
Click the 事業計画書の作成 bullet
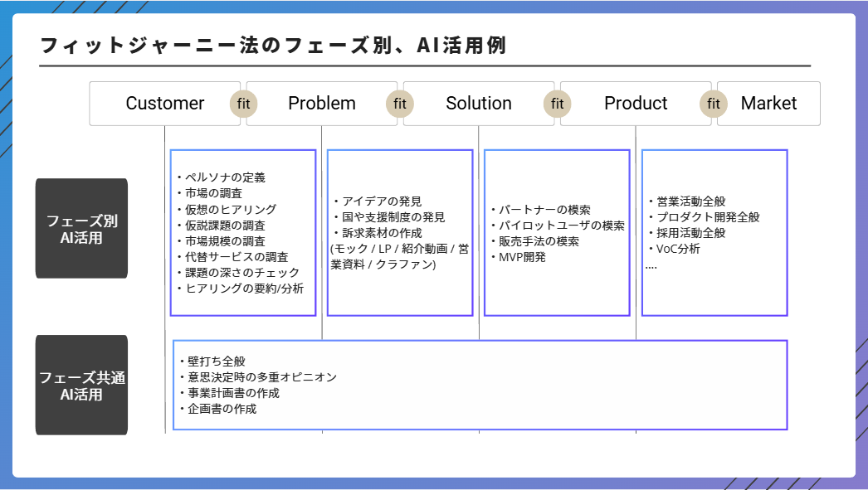click(x=229, y=393)
